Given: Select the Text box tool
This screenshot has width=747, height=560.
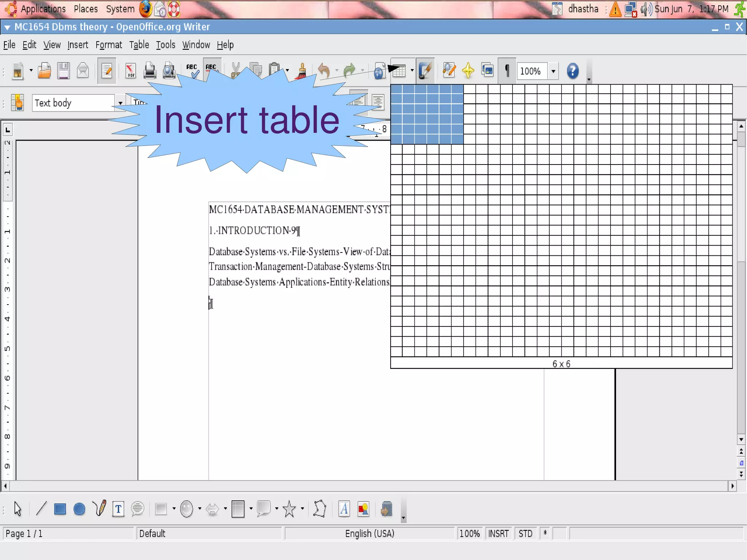Looking at the screenshot, I should (x=118, y=509).
